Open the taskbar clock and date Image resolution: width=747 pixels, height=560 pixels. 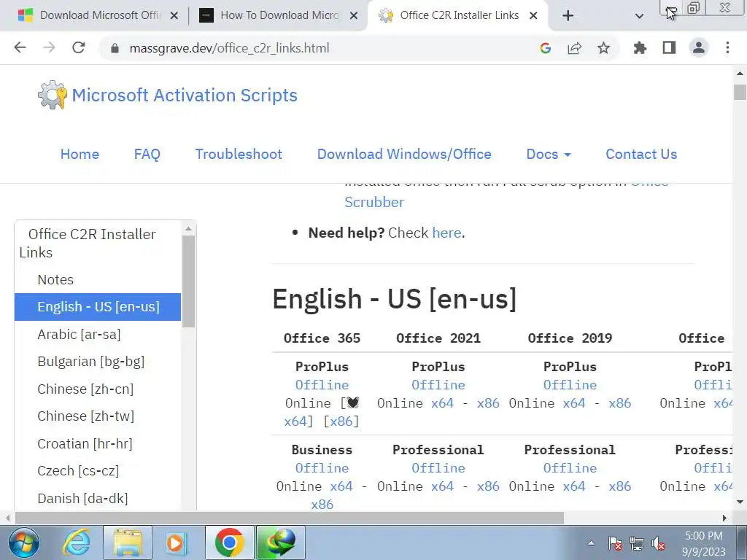tap(704, 543)
